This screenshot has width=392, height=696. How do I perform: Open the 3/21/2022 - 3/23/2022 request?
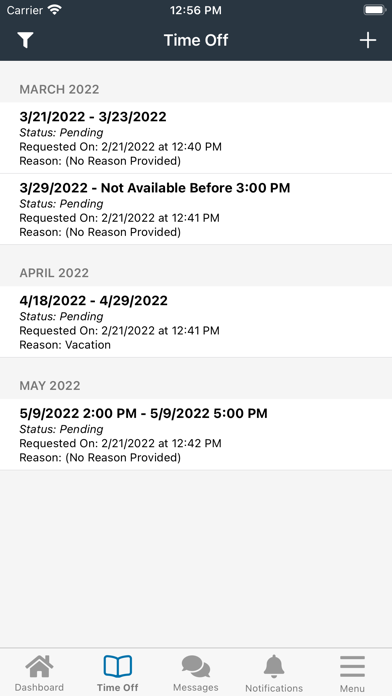(196, 138)
